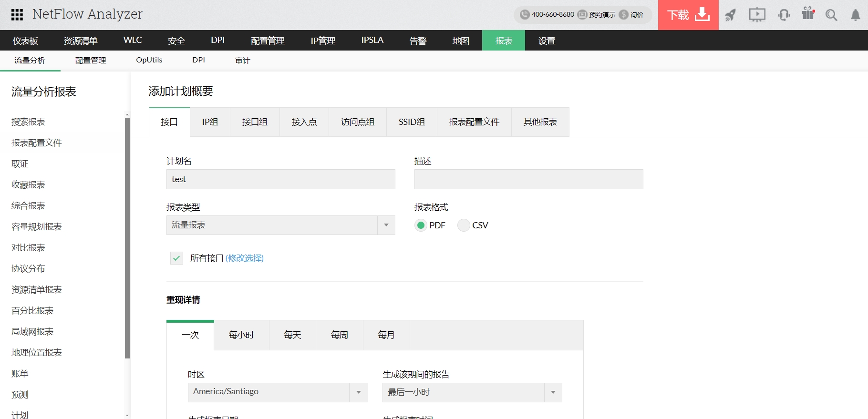The image size is (868, 419).
Task: Open the apps grid menu icon
Action: click(17, 15)
